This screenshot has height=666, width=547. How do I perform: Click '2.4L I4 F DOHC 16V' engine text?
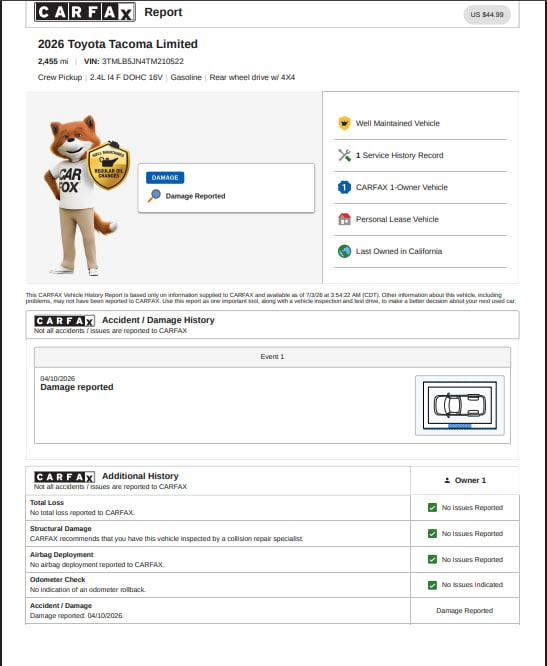[x=126, y=77]
